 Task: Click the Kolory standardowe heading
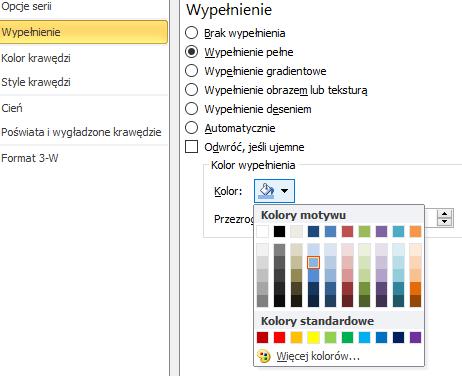(317, 321)
